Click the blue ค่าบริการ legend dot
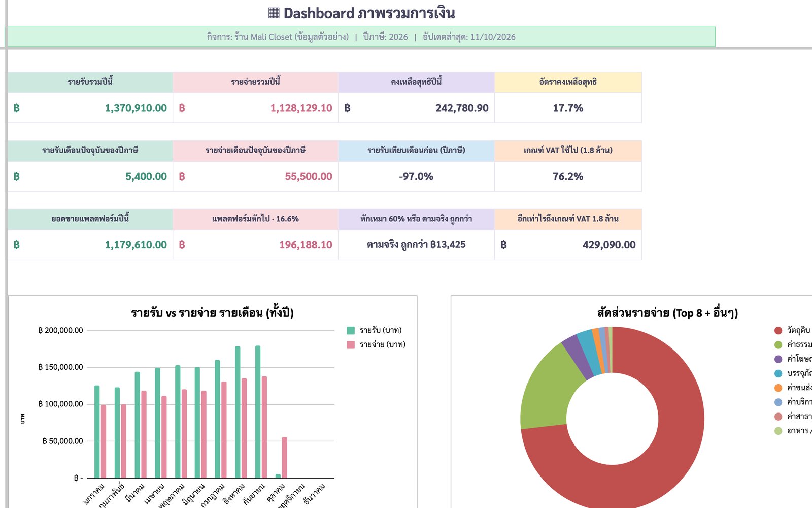Viewport: 812px width, 508px height. (778, 402)
